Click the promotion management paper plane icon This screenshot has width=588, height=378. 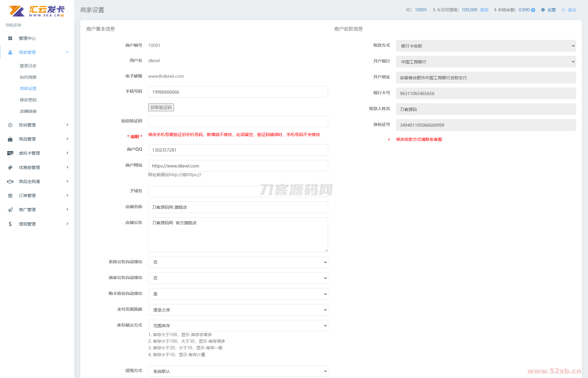tap(10, 210)
